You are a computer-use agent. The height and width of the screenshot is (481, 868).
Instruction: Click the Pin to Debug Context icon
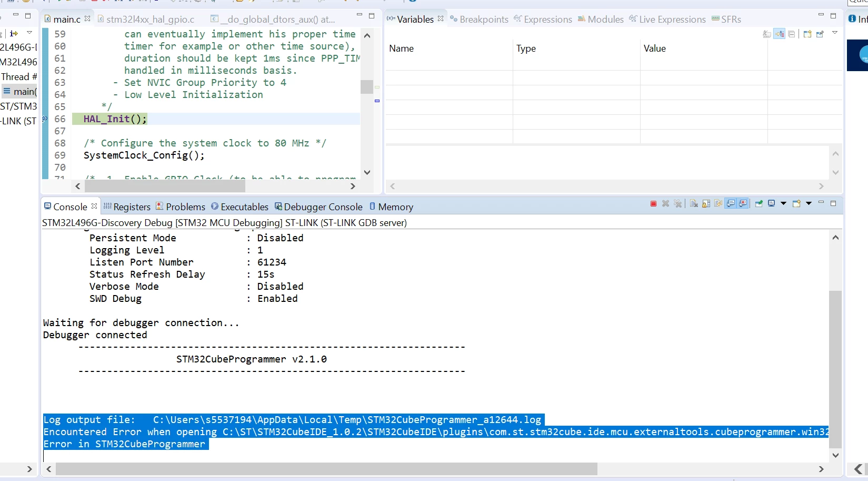[x=820, y=34]
